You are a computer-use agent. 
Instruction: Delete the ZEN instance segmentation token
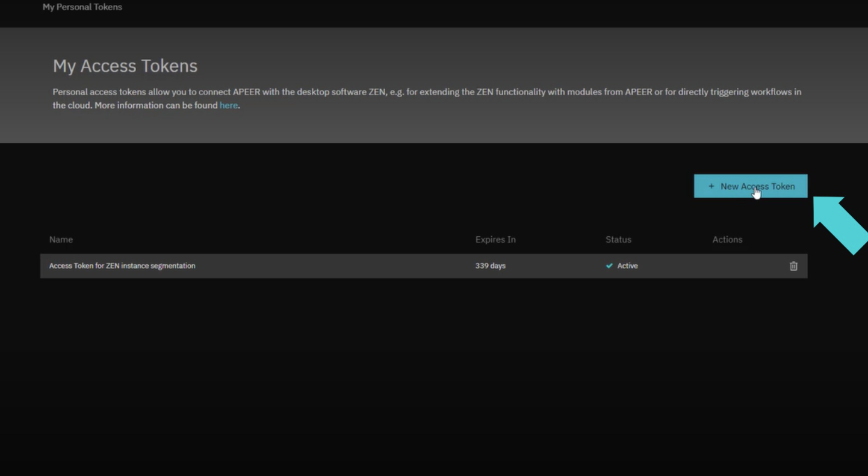tap(793, 266)
